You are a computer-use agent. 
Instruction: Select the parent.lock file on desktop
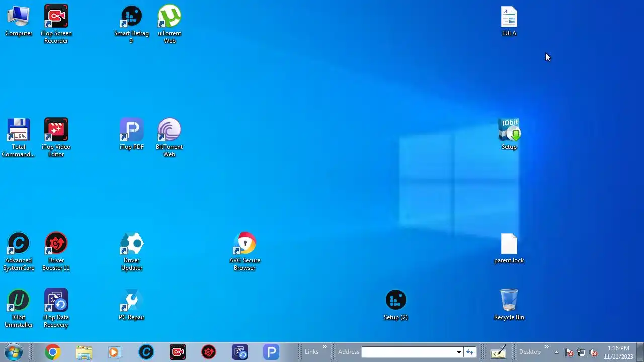click(x=509, y=248)
